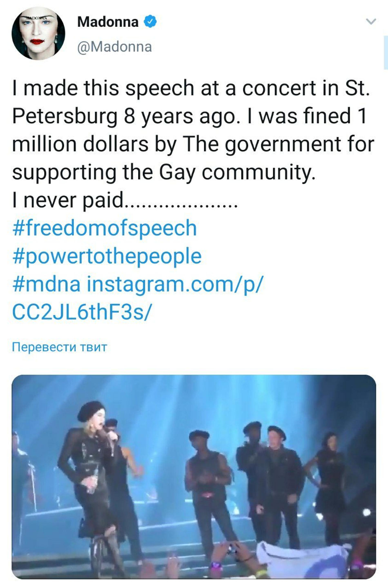Click 'Перевести твит' to translate tweet

tap(59, 347)
